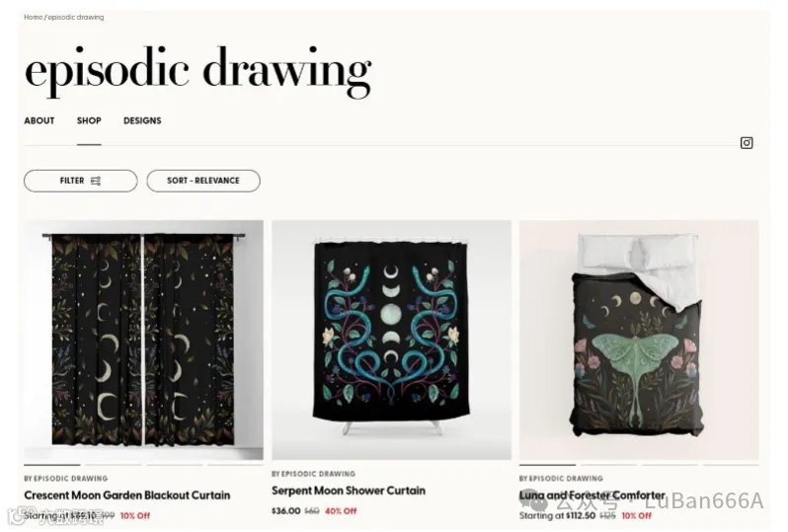Click Crescent Moon Garden Blackout Curtain title

pyautogui.click(x=127, y=495)
